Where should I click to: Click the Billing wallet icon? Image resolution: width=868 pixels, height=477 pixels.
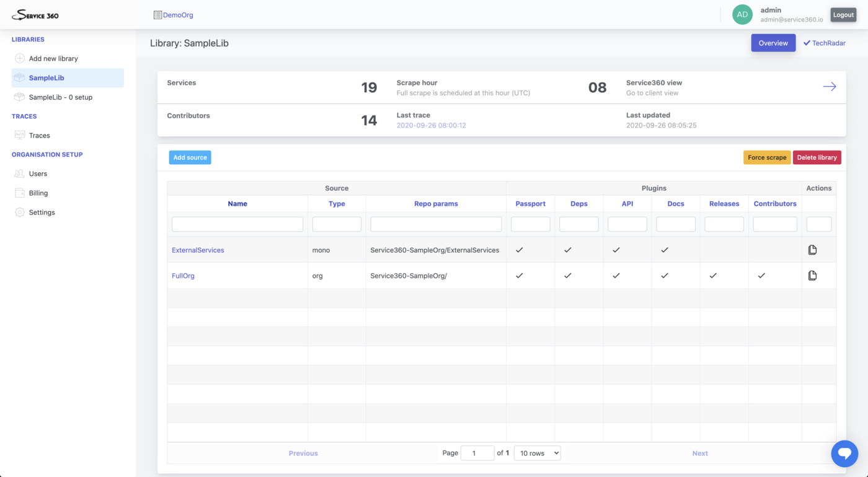pyautogui.click(x=20, y=193)
